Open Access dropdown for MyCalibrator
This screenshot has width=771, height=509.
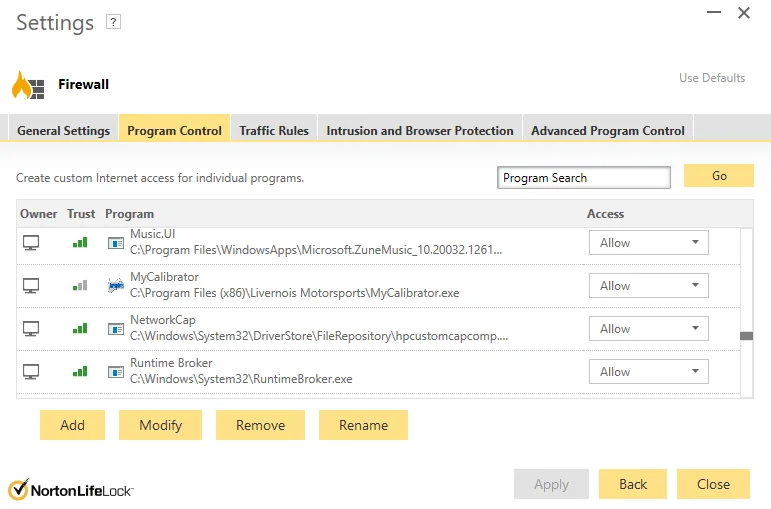[649, 286]
